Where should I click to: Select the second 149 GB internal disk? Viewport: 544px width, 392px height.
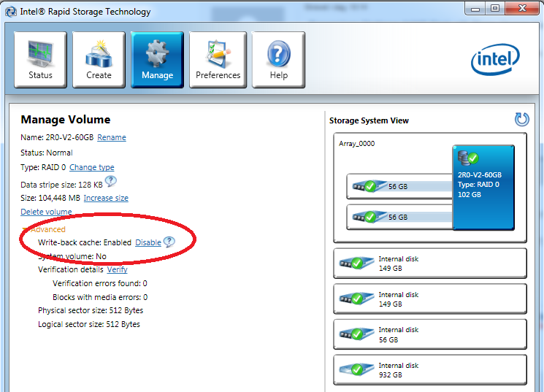tap(430, 299)
